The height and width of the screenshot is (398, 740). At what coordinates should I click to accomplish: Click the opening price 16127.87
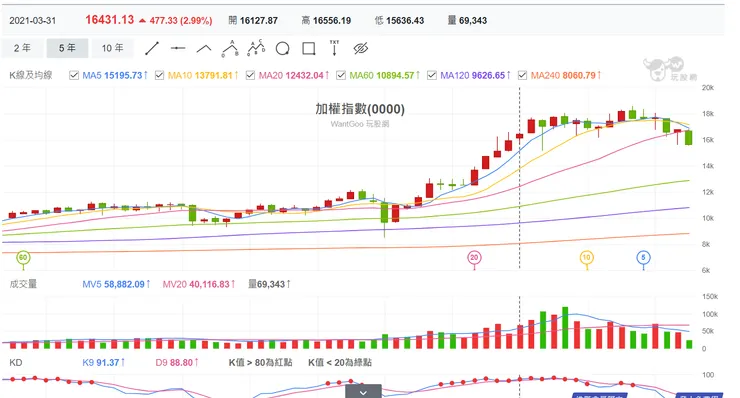click(x=259, y=21)
